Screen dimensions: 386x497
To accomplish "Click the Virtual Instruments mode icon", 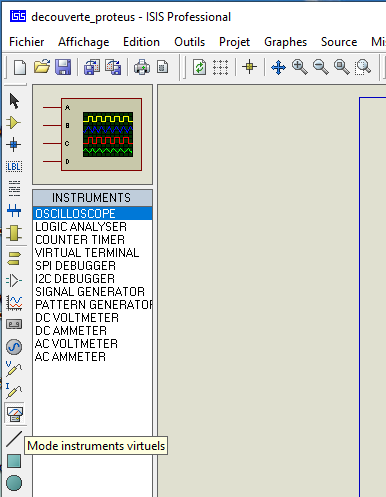I will tap(15, 414).
